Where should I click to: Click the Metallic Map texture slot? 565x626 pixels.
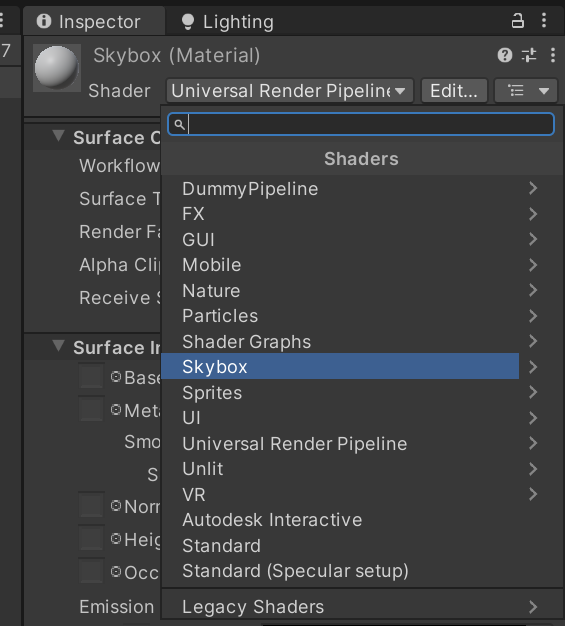click(91, 408)
